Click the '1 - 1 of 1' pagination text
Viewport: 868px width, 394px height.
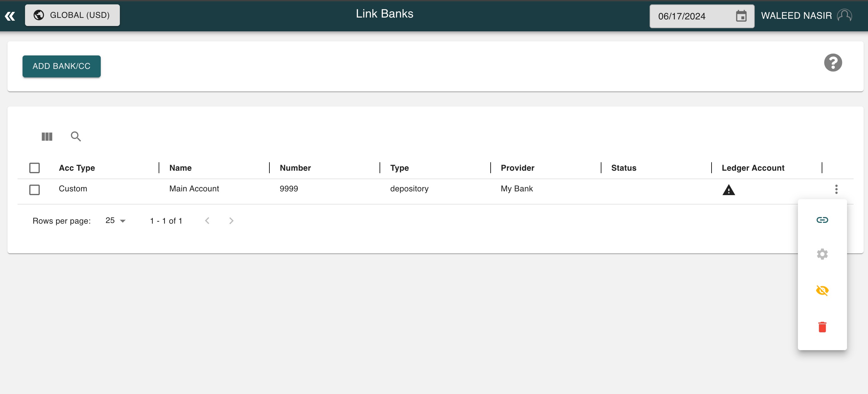click(x=166, y=221)
